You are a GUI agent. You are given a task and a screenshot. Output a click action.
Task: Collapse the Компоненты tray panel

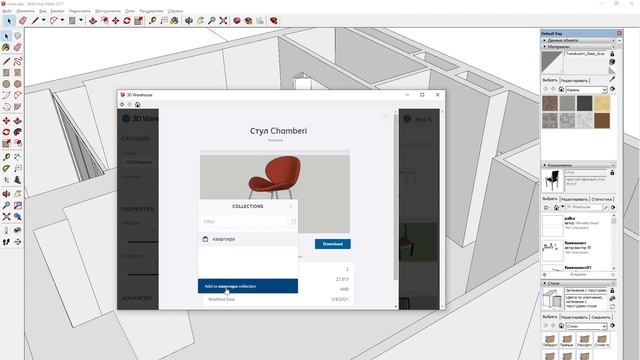click(x=578, y=165)
